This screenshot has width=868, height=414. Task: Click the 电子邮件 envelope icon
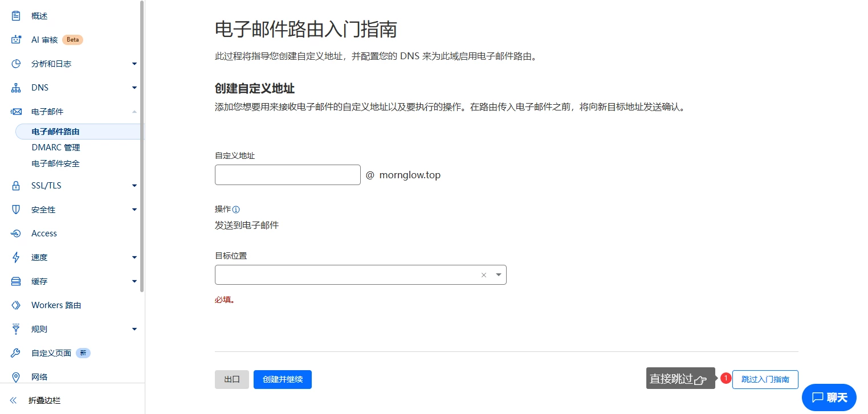[17, 111]
